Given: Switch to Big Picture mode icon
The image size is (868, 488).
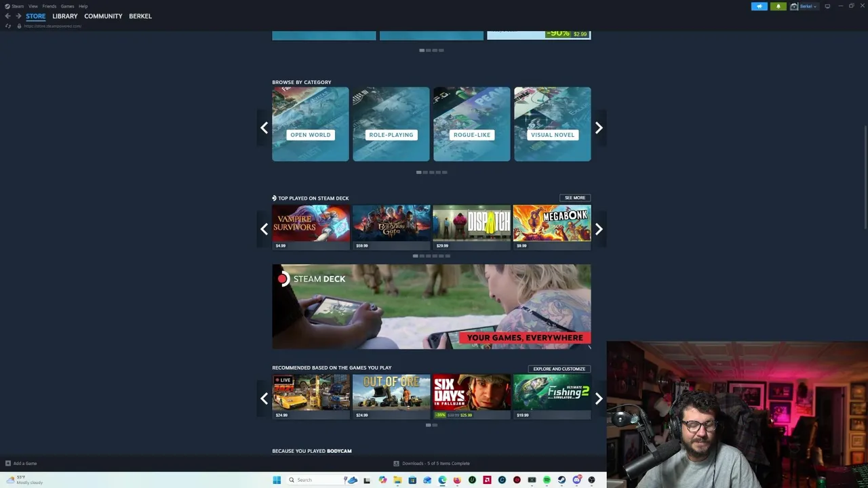Looking at the screenshot, I should (827, 6).
